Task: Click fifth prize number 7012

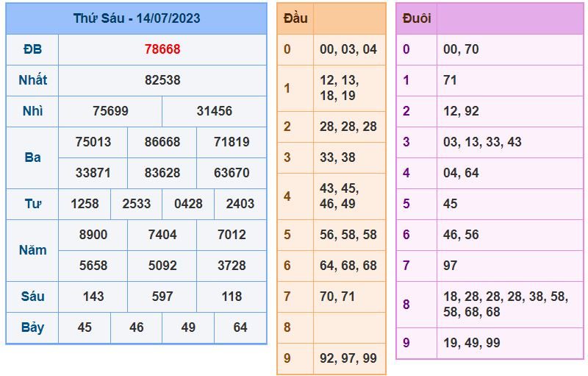Action: click(232, 235)
